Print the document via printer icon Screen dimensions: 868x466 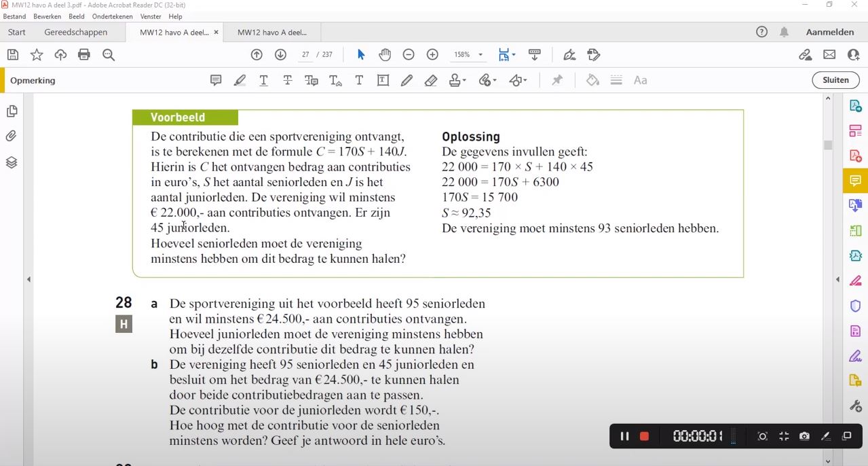pos(84,55)
